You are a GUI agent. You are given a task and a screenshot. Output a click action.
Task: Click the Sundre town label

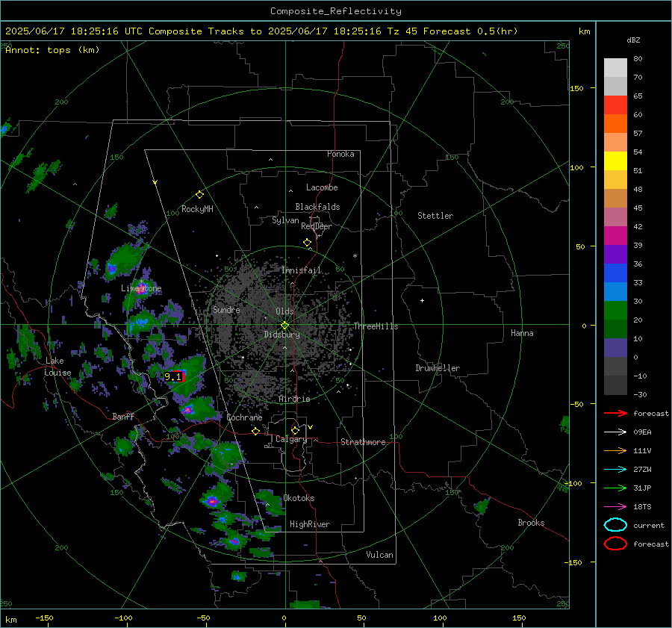(226, 309)
